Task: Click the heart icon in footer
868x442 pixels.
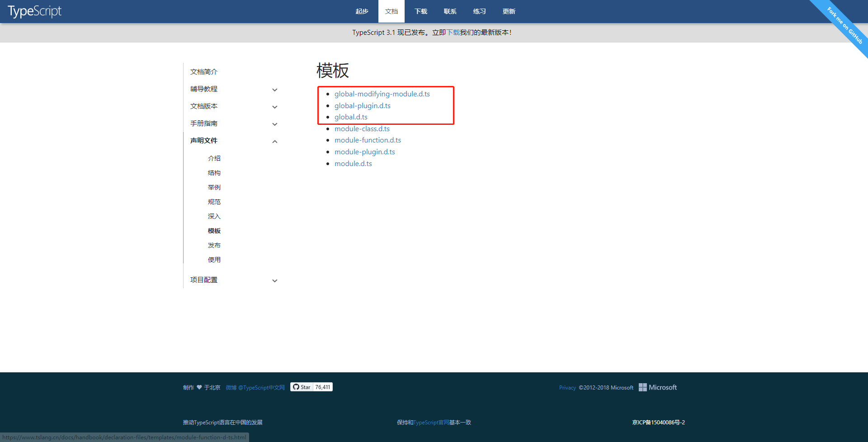Action: point(199,387)
